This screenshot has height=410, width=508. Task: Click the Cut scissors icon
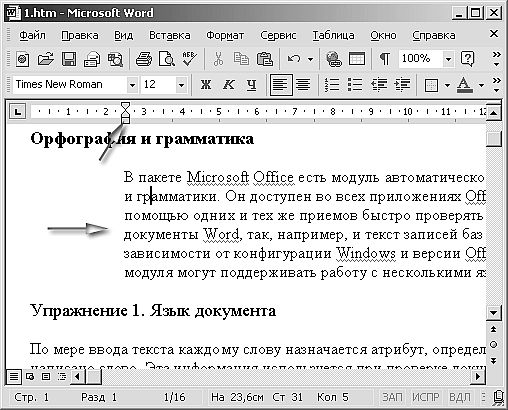218,60
